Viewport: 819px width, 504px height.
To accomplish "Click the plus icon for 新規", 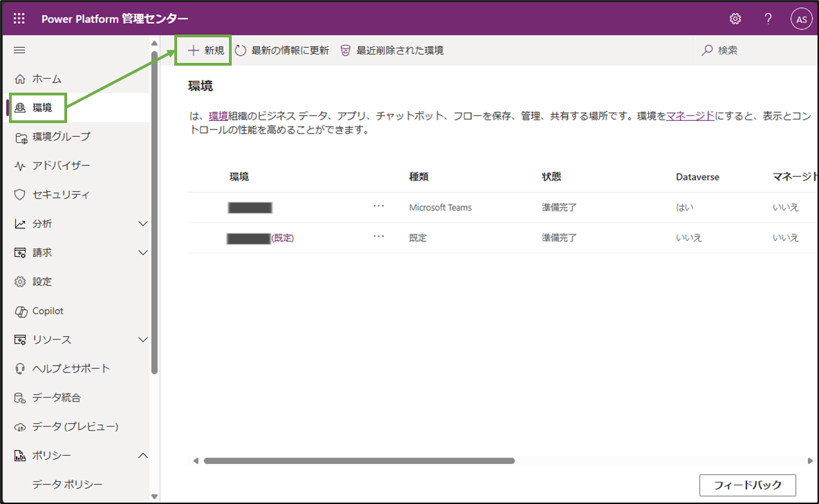I will (193, 50).
